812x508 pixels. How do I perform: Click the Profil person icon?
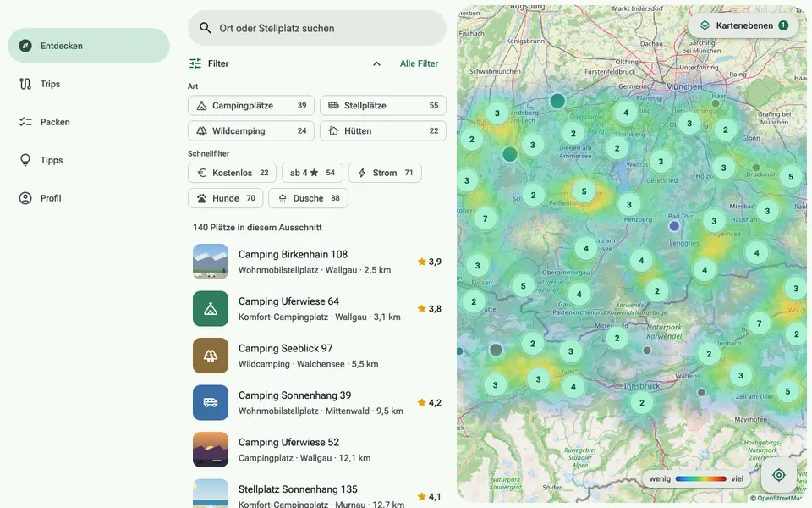25,198
